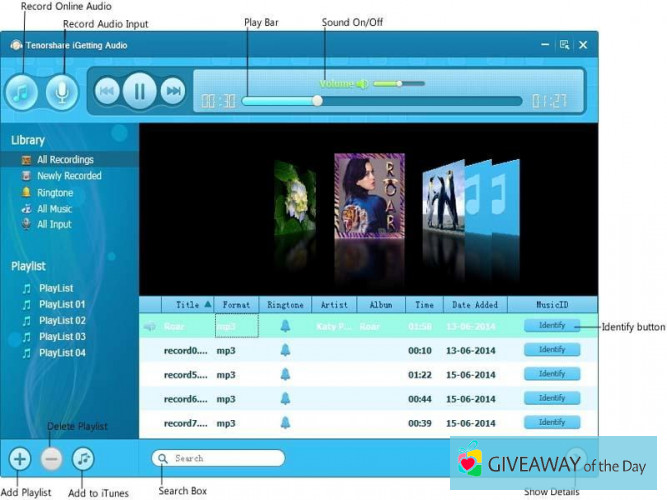Click the Record Audio Input microphone button
This screenshot has width=667, height=500.
pos(62,92)
